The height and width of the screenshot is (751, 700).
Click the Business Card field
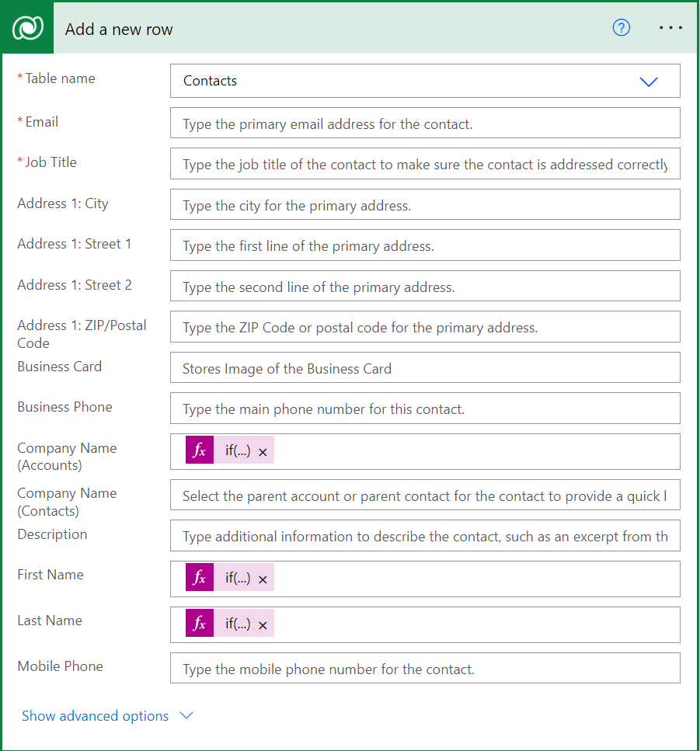424,367
